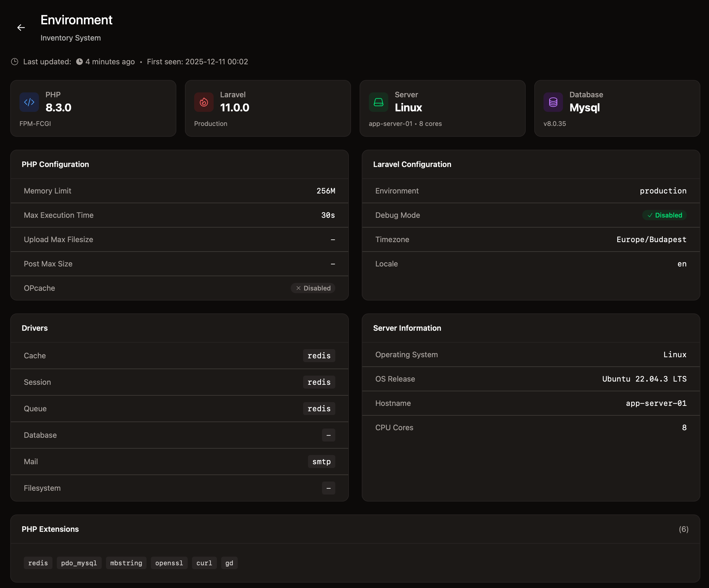Click the checkmark in Debug Mode Disabled badge
The height and width of the screenshot is (588, 709).
coord(650,215)
